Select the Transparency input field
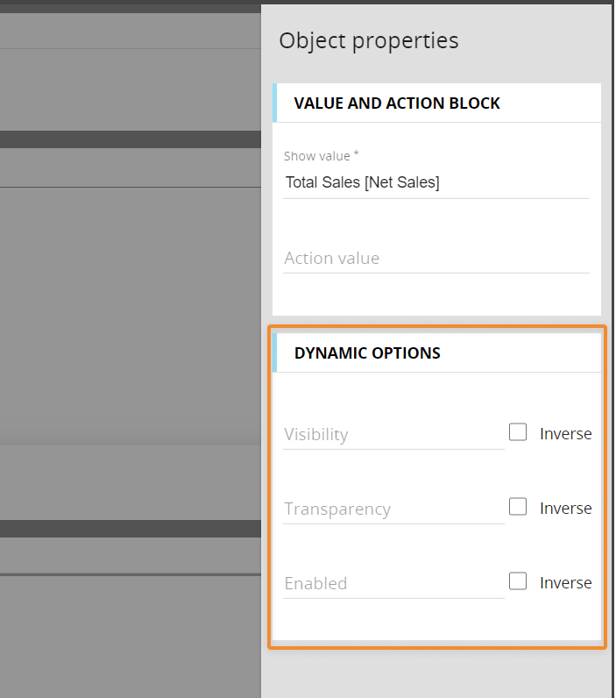 coord(393,509)
